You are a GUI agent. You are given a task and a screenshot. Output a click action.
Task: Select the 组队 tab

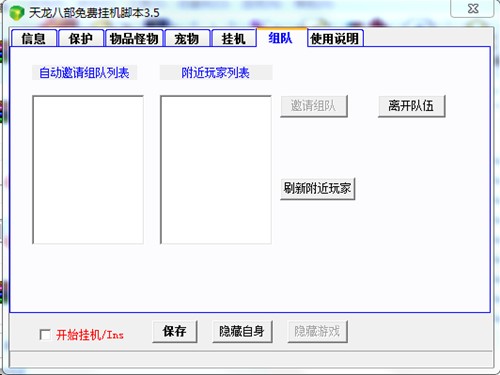[x=281, y=38]
